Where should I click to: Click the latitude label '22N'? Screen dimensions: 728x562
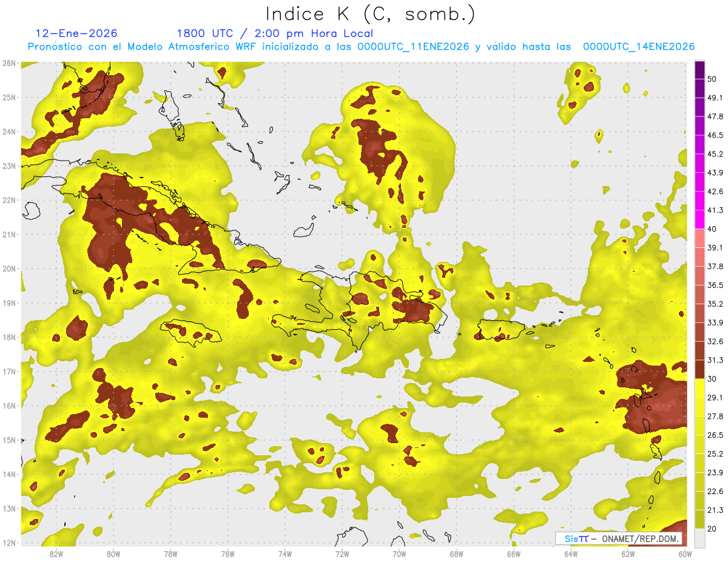pos(8,200)
